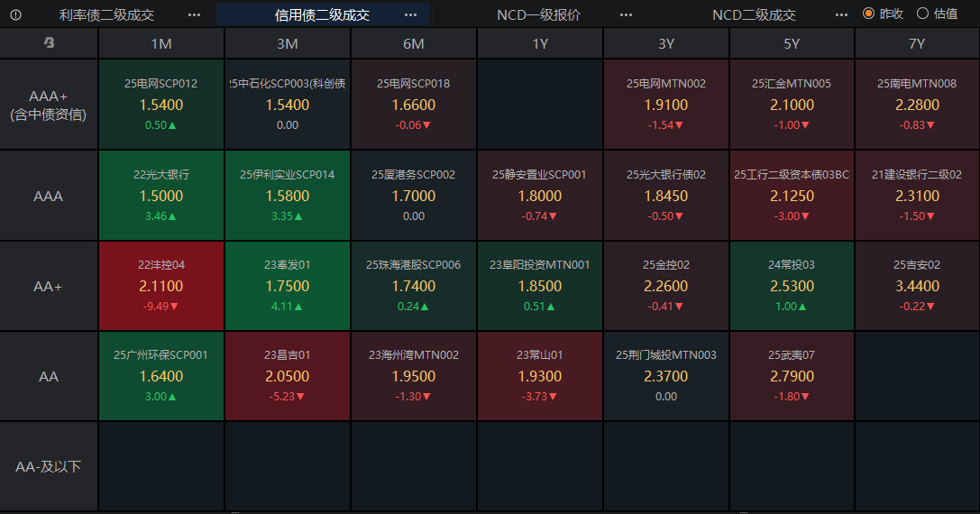Select the AA-及以下 rating row header
The image size is (980, 514).
(x=49, y=466)
